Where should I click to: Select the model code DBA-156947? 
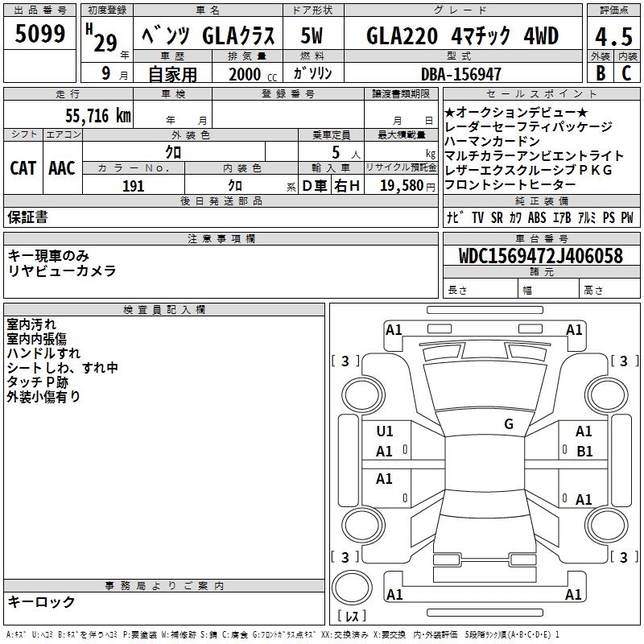461,74
